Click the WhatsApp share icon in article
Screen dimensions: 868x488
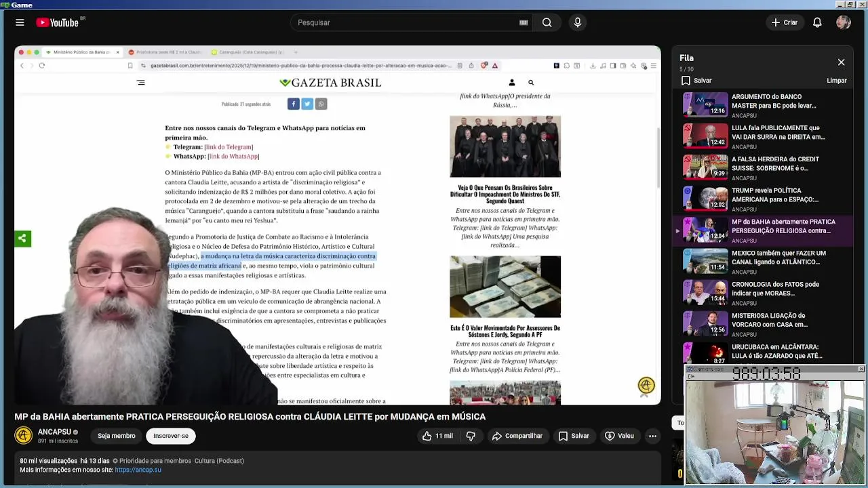click(321, 104)
